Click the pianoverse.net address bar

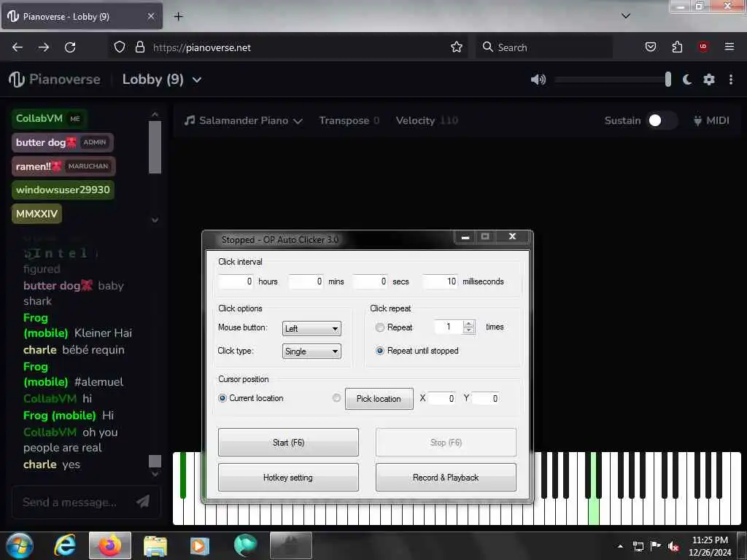(x=289, y=47)
